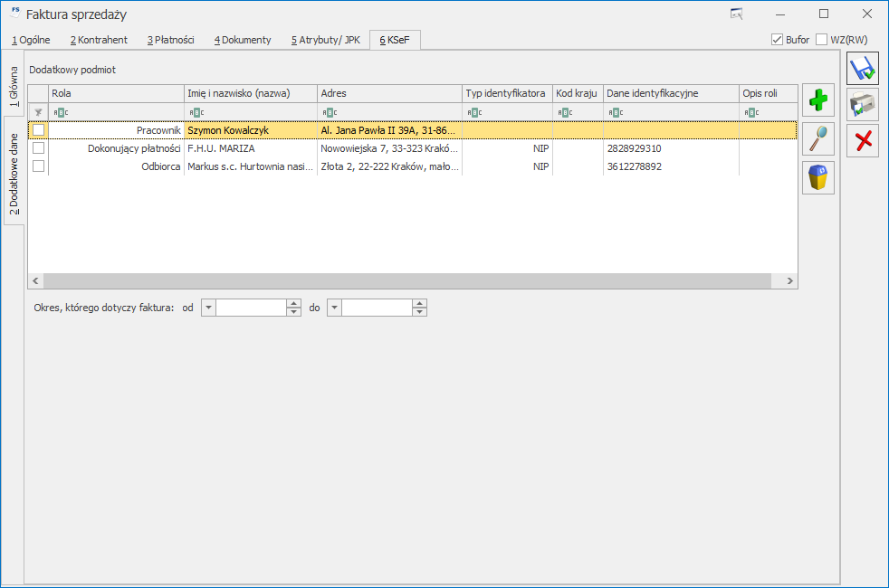The height and width of the screenshot is (588, 889).
Task: Click the Kod kraju filter icon
Action: tap(565, 112)
